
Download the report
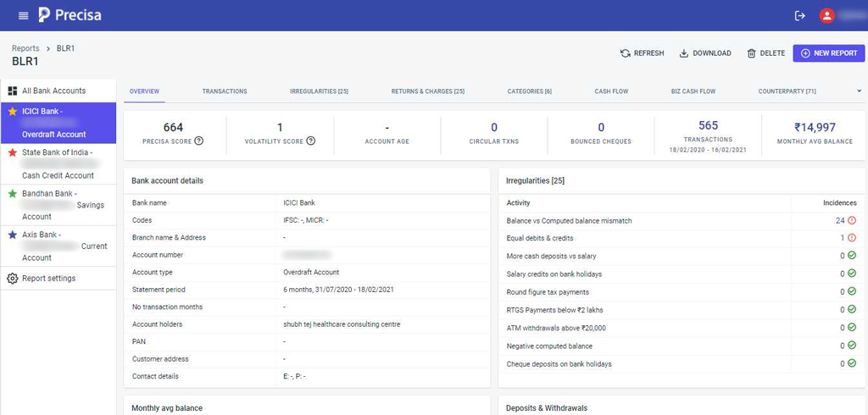coord(705,53)
